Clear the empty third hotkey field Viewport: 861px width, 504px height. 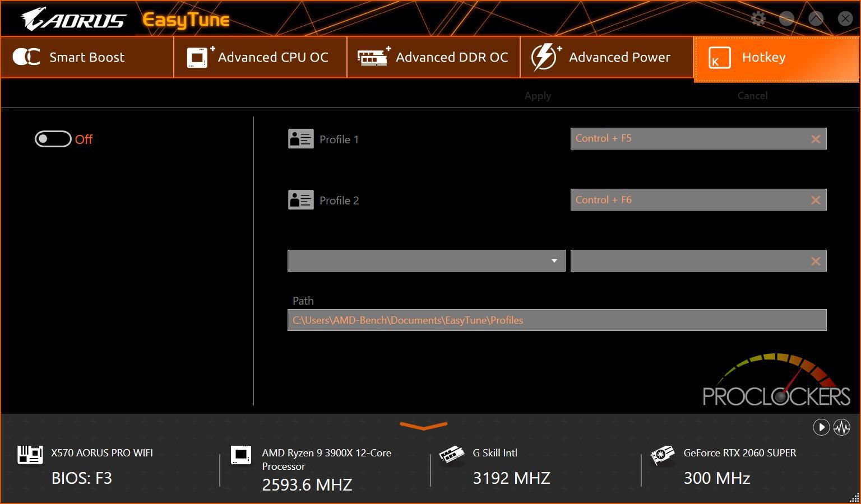click(x=816, y=261)
